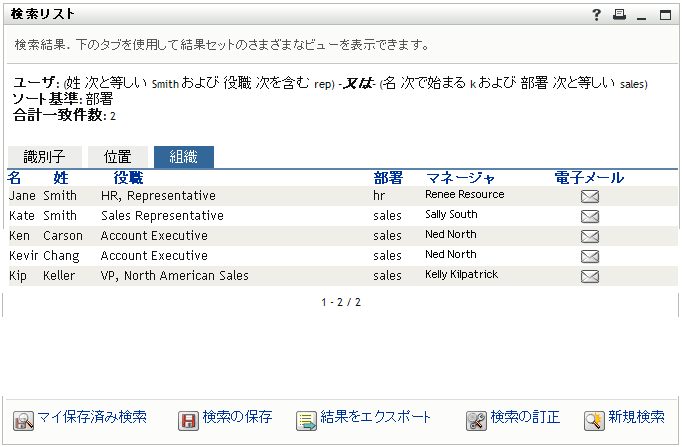Click manager name Renee Resource
The width and height of the screenshot is (682, 447).
(464, 195)
